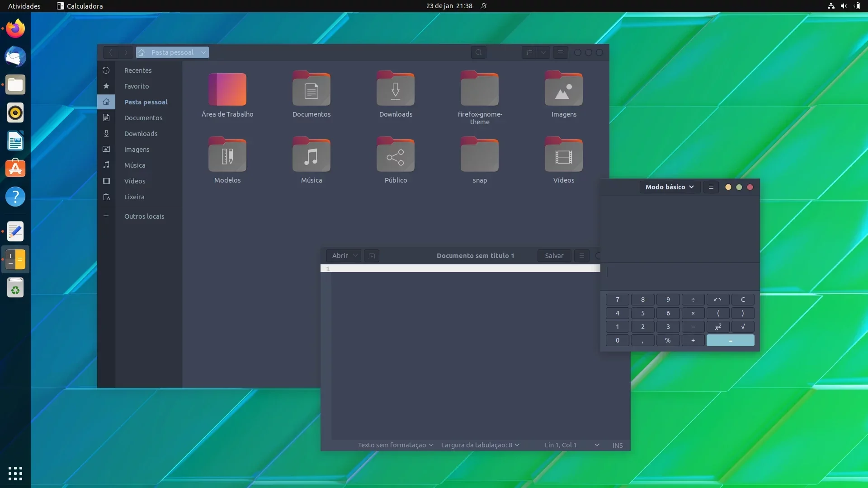Viewport: 868px width, 488px height.
Task: Click the equals button in calculator
Action: (730, 340)
